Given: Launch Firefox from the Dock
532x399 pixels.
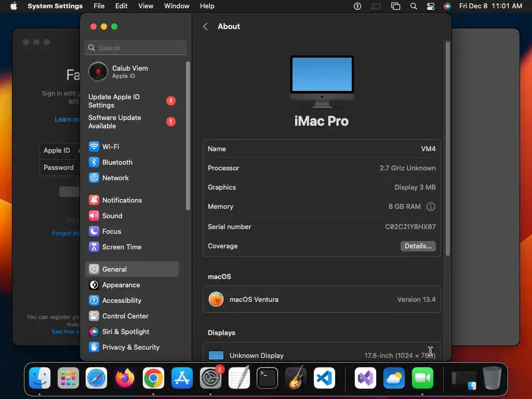Looking at the screenshot, I should tap(125, 378).
